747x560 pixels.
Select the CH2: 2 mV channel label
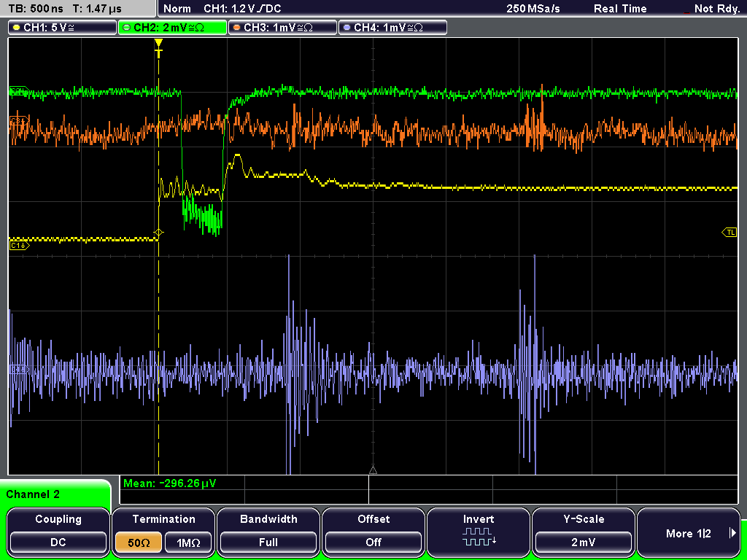point(172,28)
